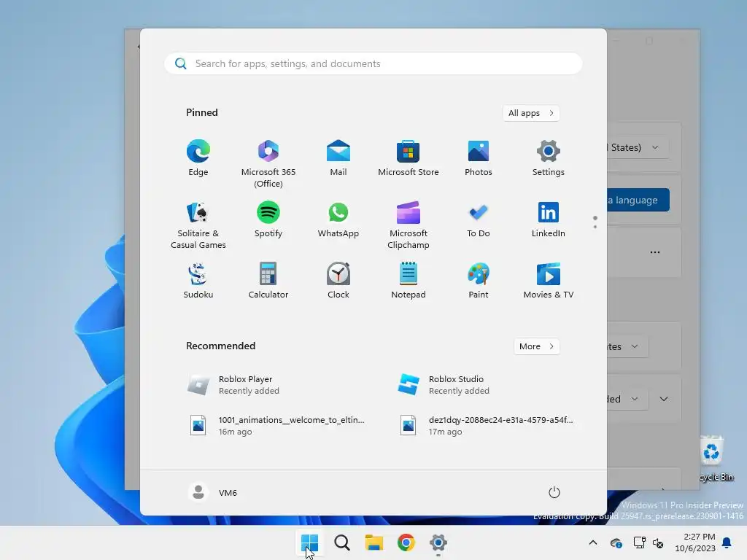
Task: Launch Calculator
Action: (x=268, y=281)
